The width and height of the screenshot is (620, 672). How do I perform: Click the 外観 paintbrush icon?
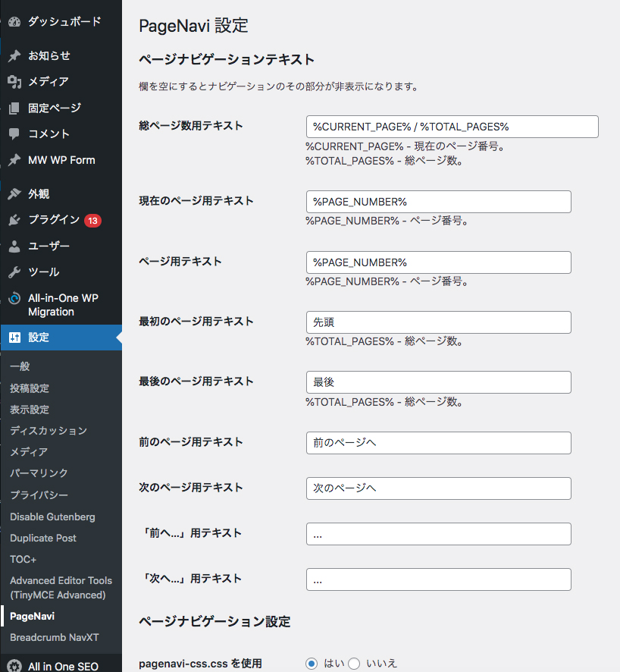coord(14,194)
